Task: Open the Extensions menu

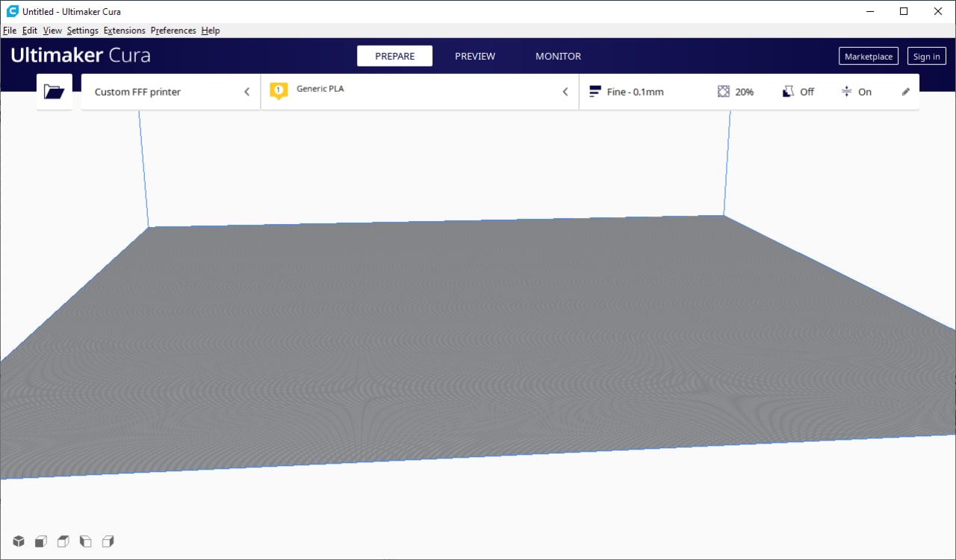Action: click(x=125, y=31)
